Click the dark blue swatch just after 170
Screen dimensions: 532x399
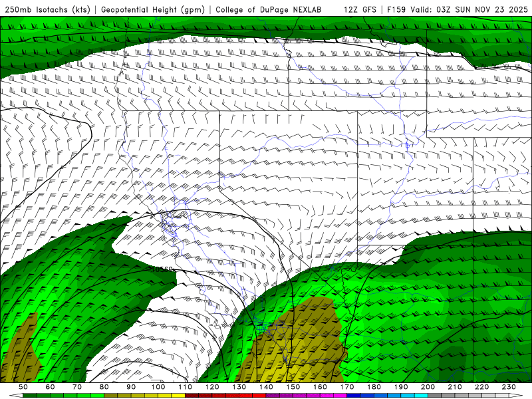point(354,396)
